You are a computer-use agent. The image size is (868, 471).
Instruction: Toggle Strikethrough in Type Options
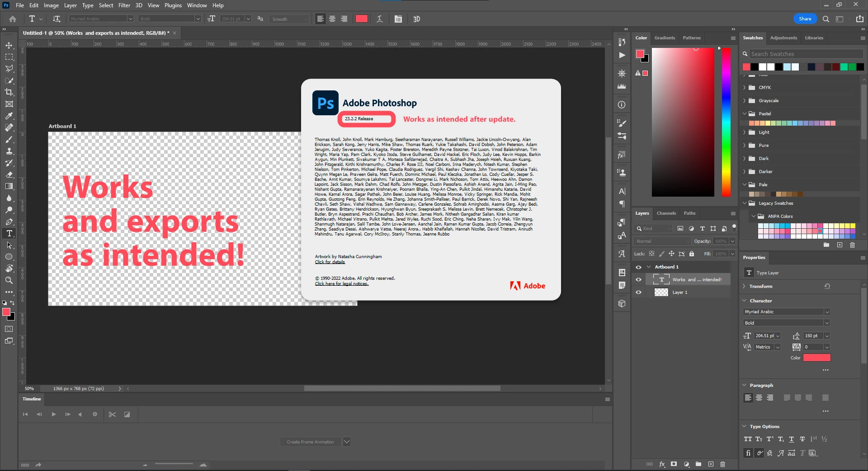(802, 439)
